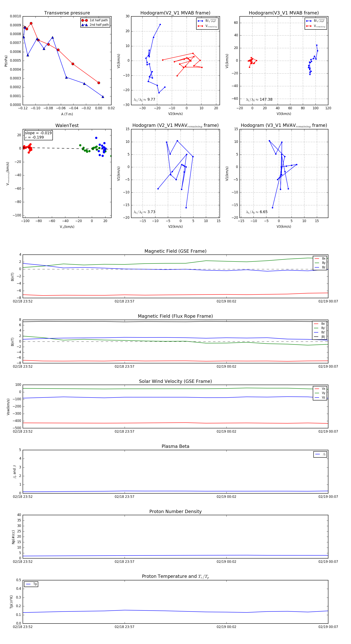Click the "Transverse pressure" plot title
This screenshot has width=351, height=644.
tap(67, 13)
